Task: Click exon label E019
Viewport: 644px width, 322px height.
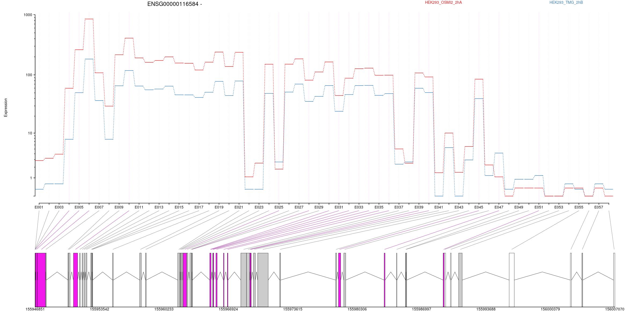Action: 219,207
